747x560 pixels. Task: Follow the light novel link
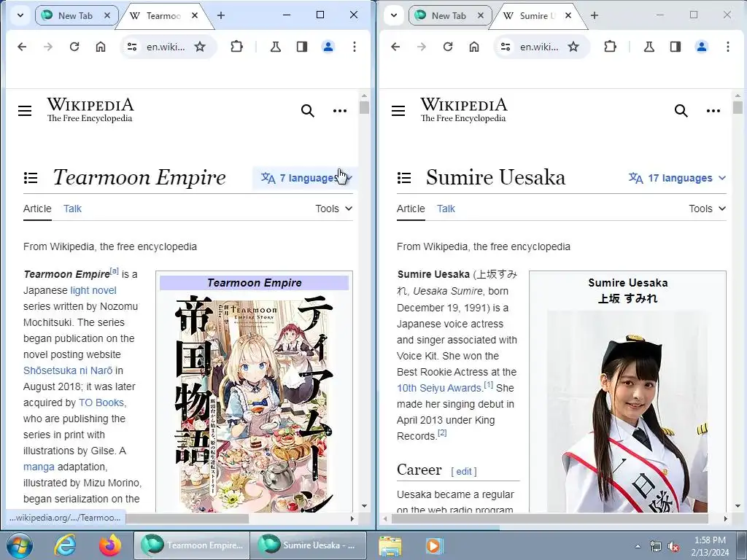(93, 290)
